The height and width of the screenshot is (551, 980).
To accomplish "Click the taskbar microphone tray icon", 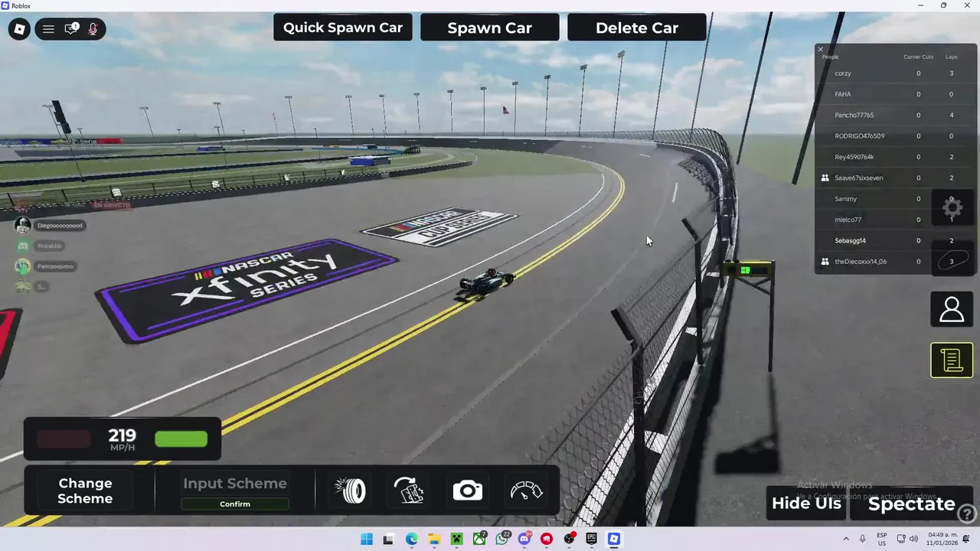I will tap(863, 539).
